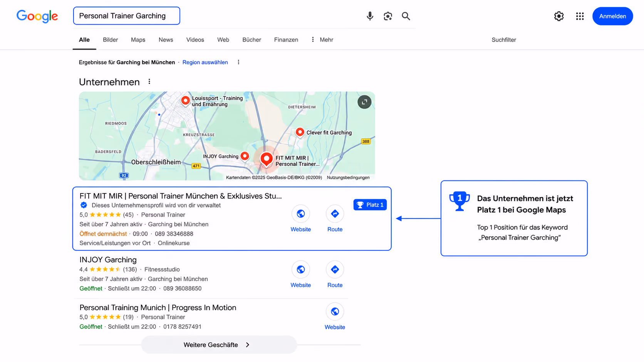Switch to the News tab
This screenshot has width=644, height=362.
(166, 40)
